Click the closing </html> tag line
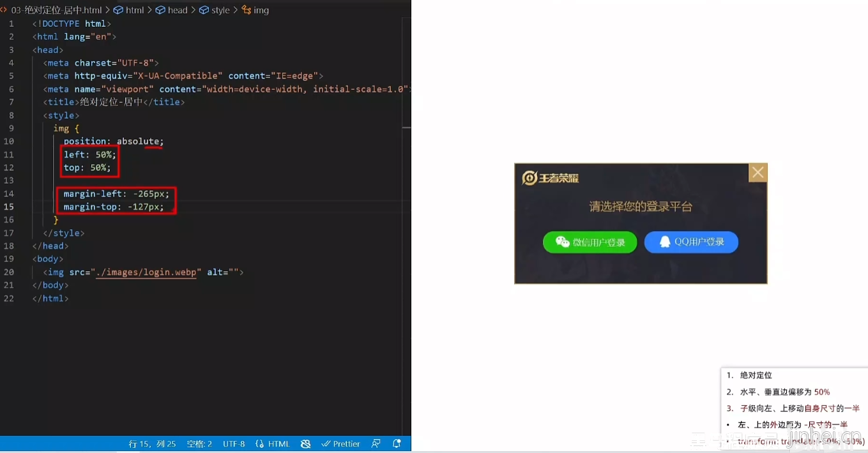 (x=50, y=298)
